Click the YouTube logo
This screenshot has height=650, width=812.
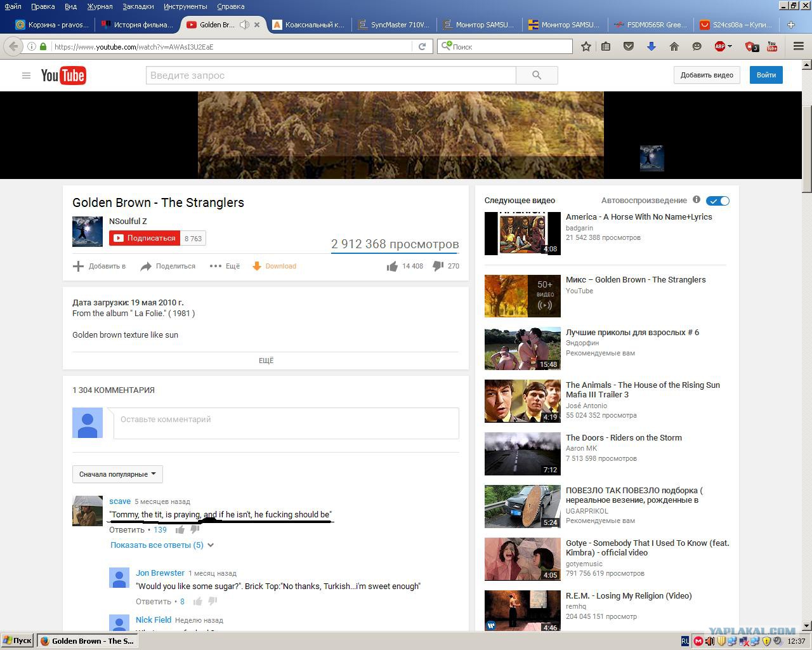(x=63, y=76)
